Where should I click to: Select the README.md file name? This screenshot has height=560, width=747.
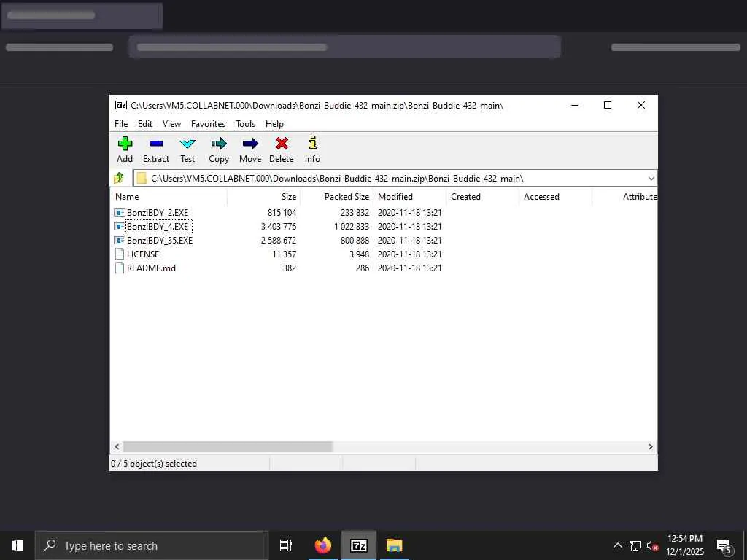[x=151, y=268]
